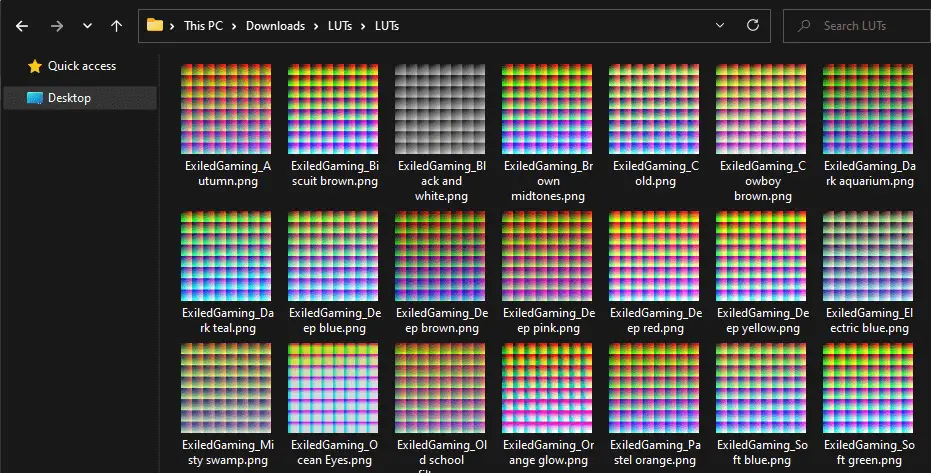Select ExiledGaming_Misty swamp.png thumbnail

coord(226,388)
